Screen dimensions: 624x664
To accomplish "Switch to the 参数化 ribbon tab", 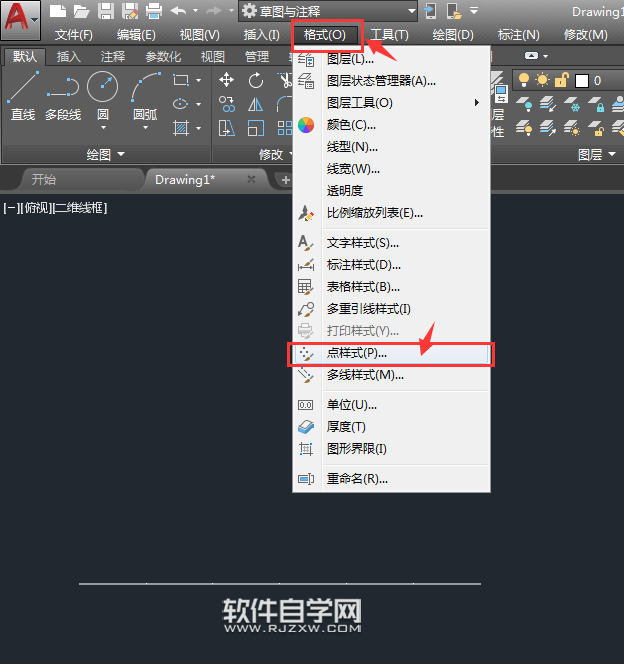I will pyautogui.click(x=163, y=57).
